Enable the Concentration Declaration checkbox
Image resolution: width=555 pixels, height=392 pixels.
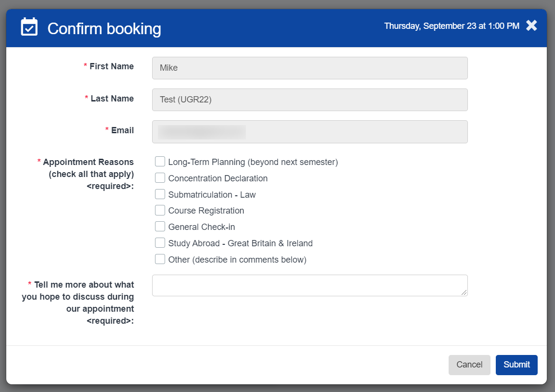pos(160,178)
